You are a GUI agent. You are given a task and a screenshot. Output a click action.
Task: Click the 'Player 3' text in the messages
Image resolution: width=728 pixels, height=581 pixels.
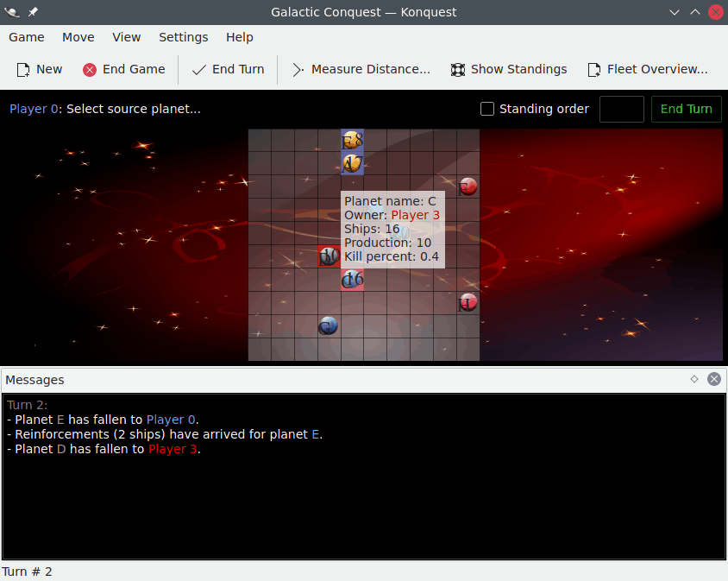coord(173,449)
